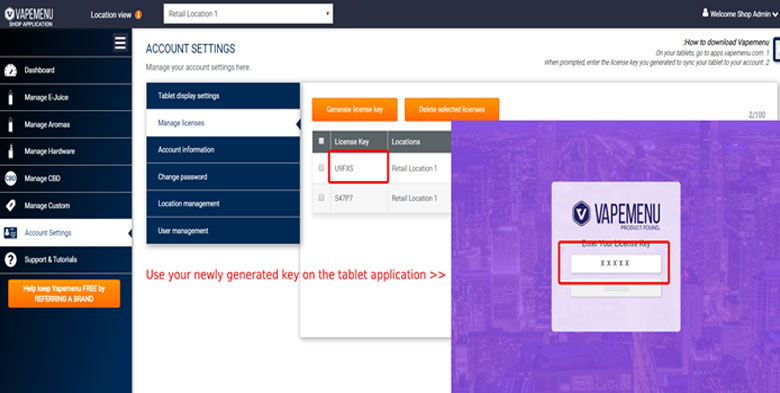780x393 pixels.
Task: Click the user profile icon near Welcome
Action: coord(705,13)
